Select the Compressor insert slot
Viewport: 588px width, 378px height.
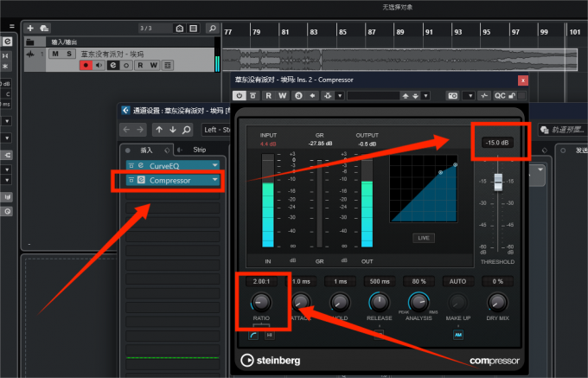point(173,181)
